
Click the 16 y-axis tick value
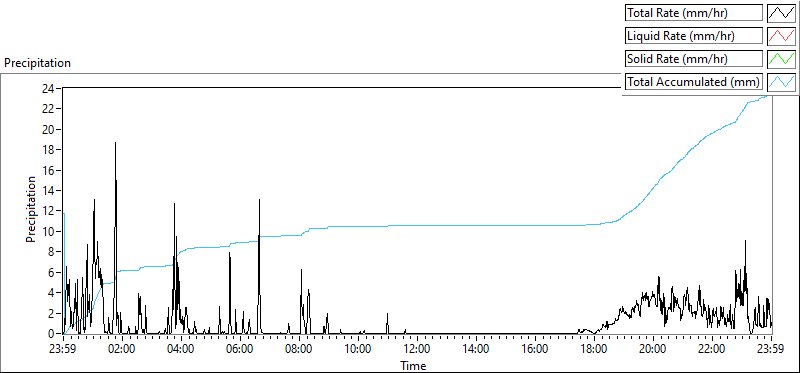48,170
